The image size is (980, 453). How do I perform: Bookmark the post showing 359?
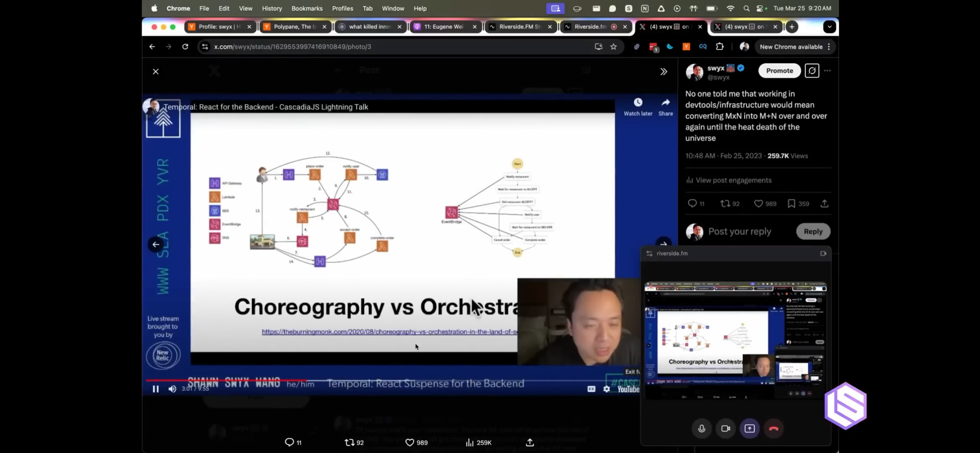click(x=798, y=204)
